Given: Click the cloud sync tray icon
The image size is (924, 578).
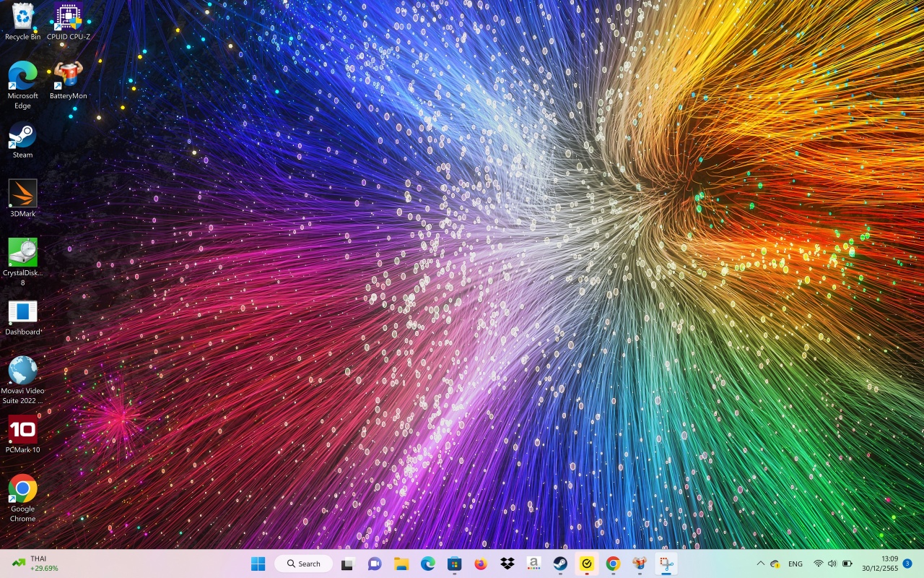Looking at the screenshot, I should 775,564.
